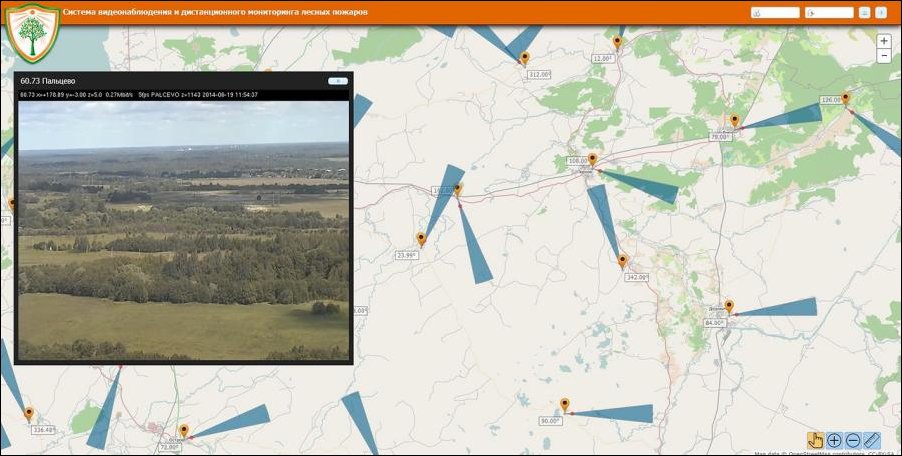This screenshot has height=456, width=902.
Task: Activate the zoom-out magnifier tool
Action: pyautogui.click(x=853, y=439)
